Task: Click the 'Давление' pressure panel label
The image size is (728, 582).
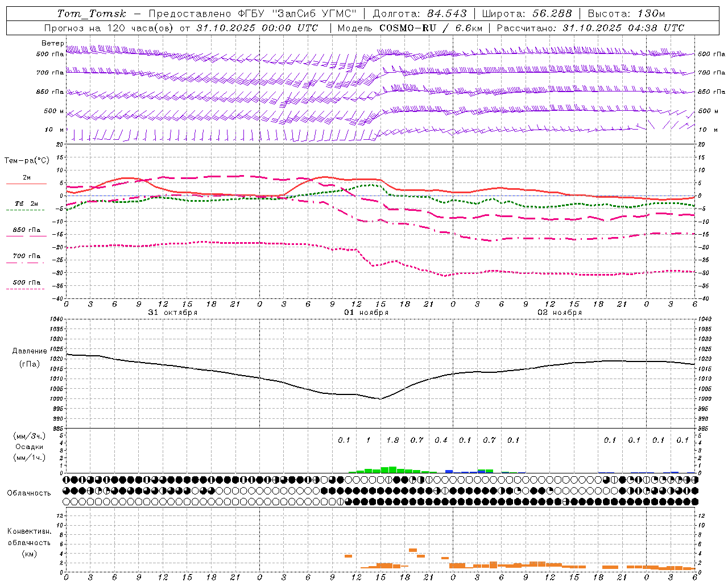Action: (x=30, y=351)
